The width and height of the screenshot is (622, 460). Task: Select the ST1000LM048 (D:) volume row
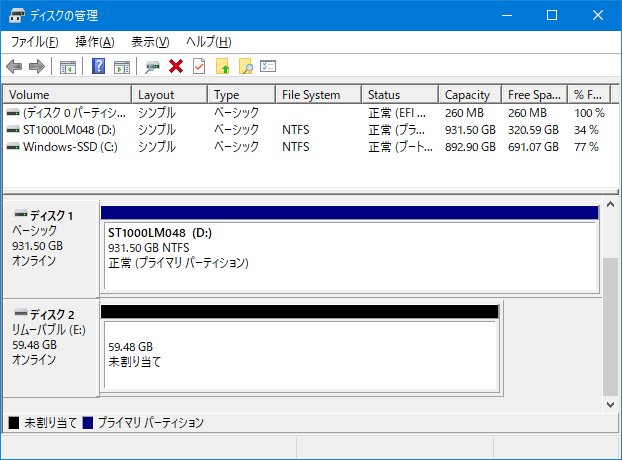point(307,130)
